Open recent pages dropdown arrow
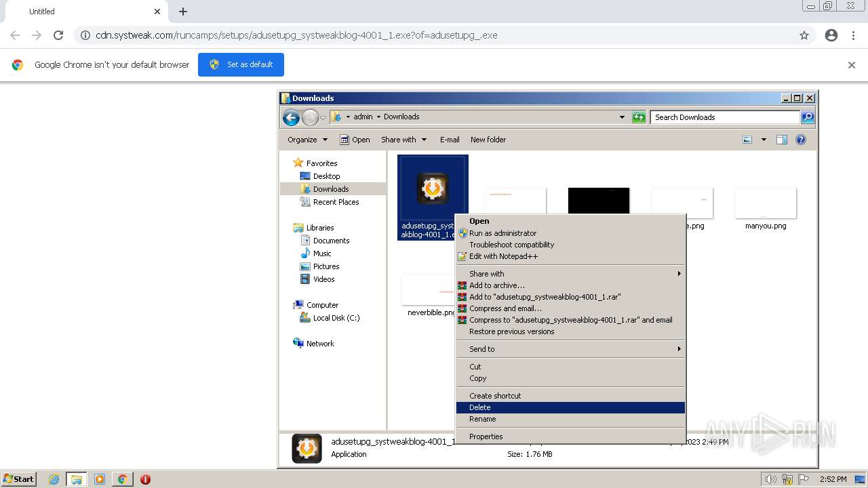 coord(323,118)
